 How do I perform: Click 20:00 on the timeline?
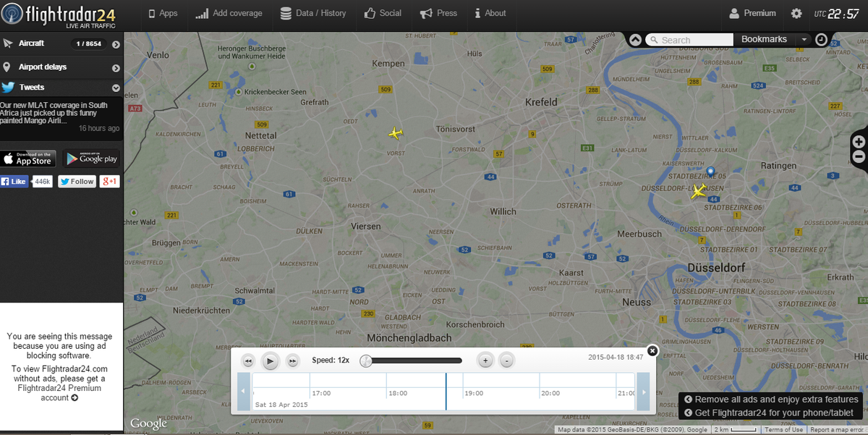click(550, 394)
